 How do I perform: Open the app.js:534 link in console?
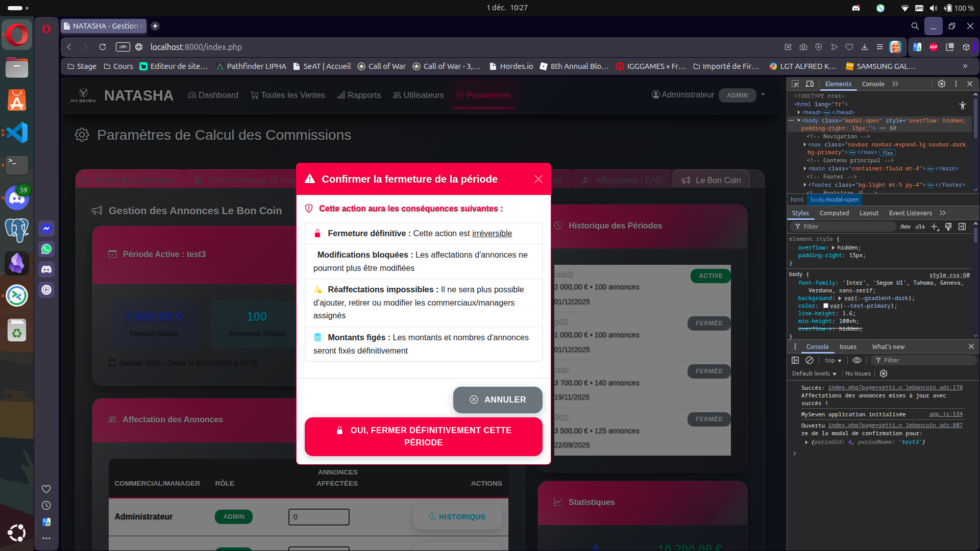pyautogui.click(x=946, y=414)
